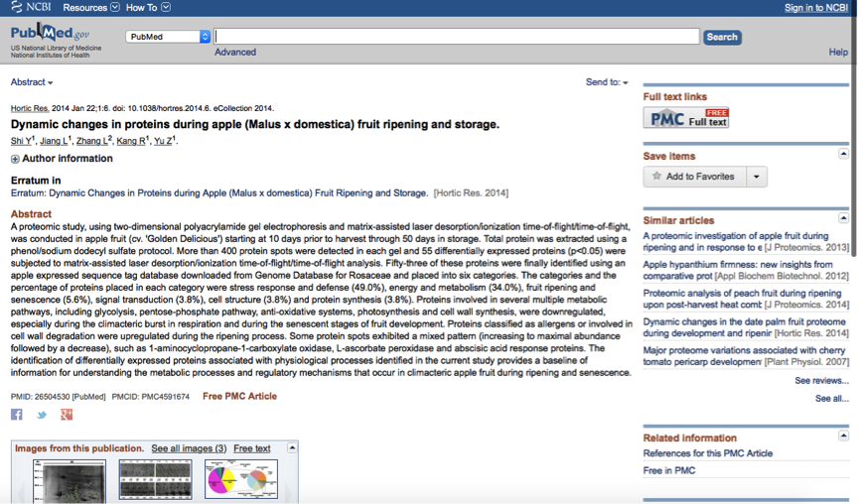Open author Shi Y link
Image resolution: width=858 pixels, height=504 pixels.
click(21, 141)
